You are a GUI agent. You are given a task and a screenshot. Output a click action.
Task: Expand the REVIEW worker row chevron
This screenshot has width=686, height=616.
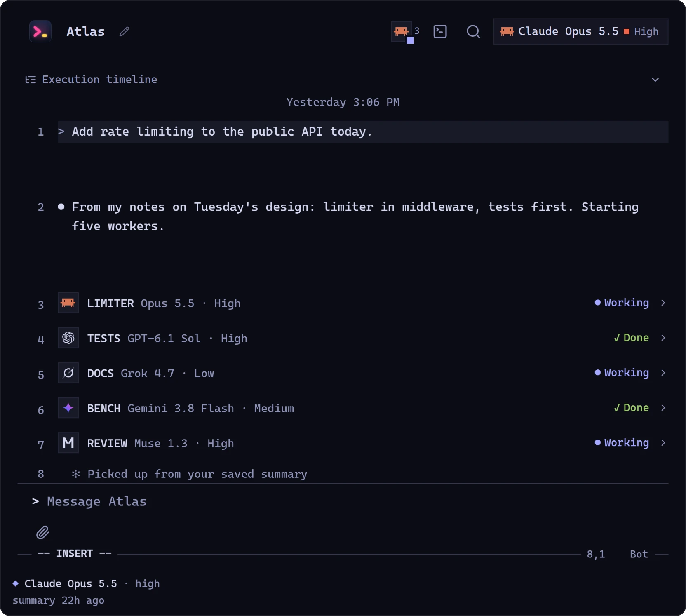(663, 443)
